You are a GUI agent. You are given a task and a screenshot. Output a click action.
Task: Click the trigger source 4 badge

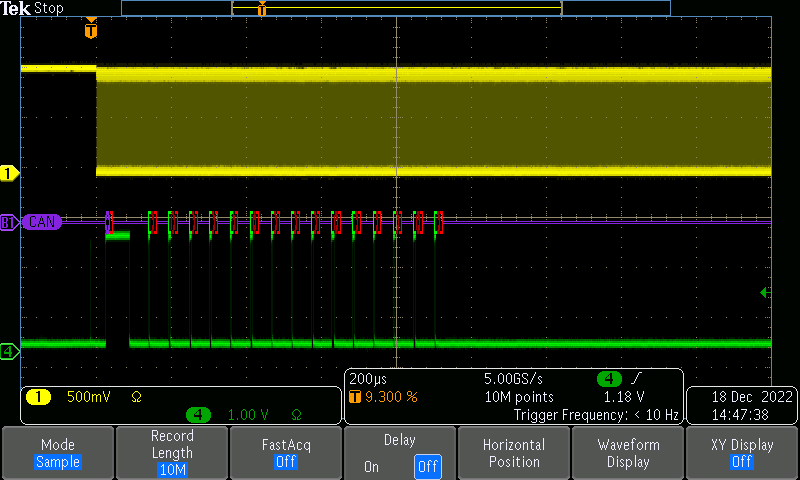[609, 379]
